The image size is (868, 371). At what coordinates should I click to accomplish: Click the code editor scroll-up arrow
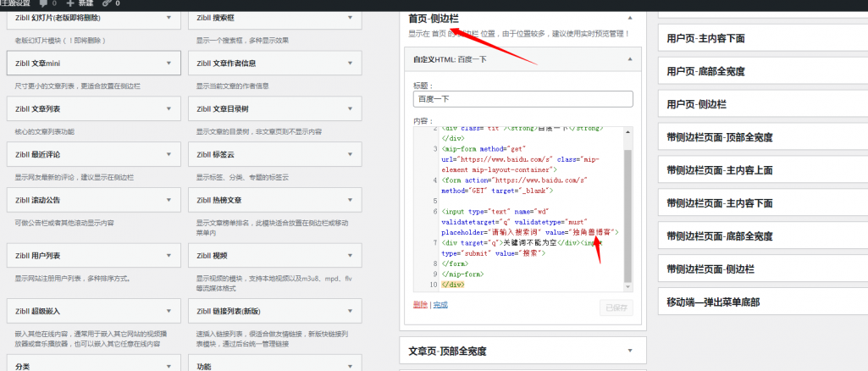click(628, 130)
